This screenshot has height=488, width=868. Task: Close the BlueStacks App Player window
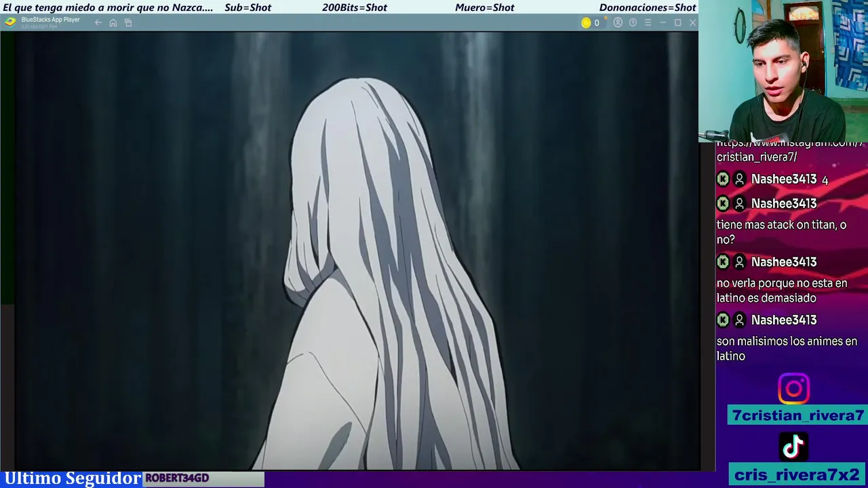(x=692, y=23)
